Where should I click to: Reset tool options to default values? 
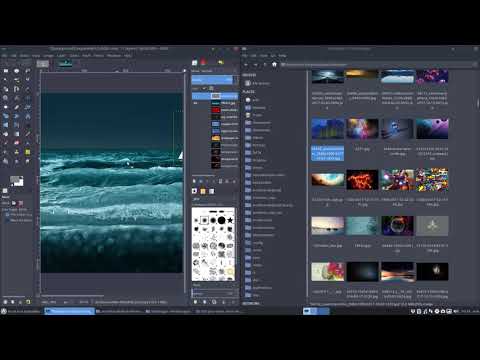(x=28, y=302)
